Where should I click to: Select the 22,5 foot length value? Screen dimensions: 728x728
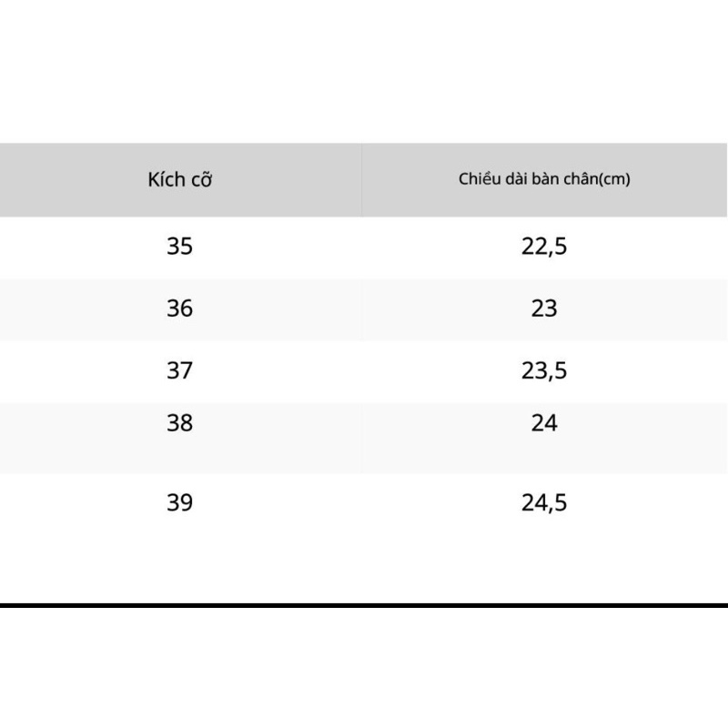[x=544, y=246]
